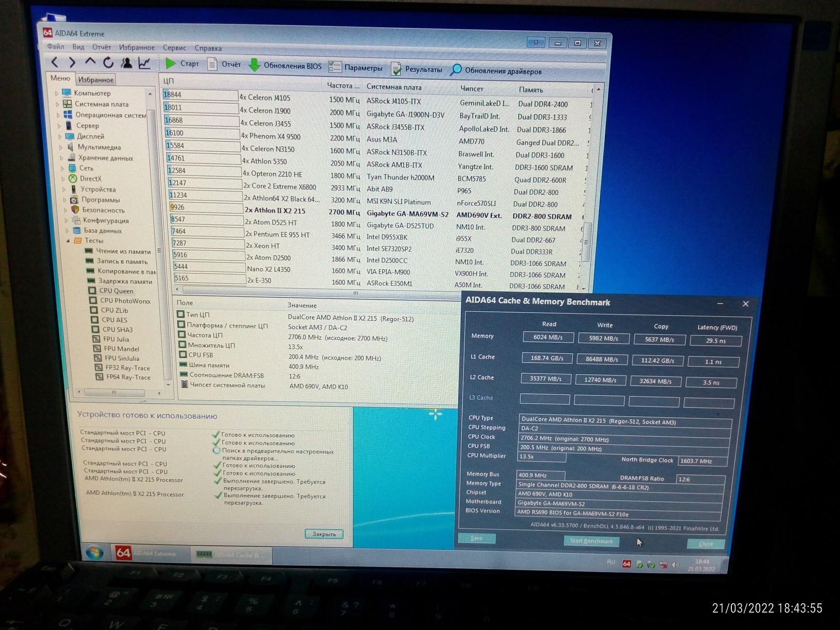Open the Сервис menu

tap(174, 48)
